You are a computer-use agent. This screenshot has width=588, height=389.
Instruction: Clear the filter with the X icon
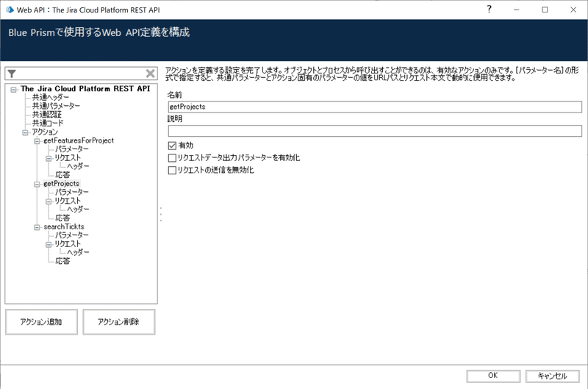(x=151, y=74)
